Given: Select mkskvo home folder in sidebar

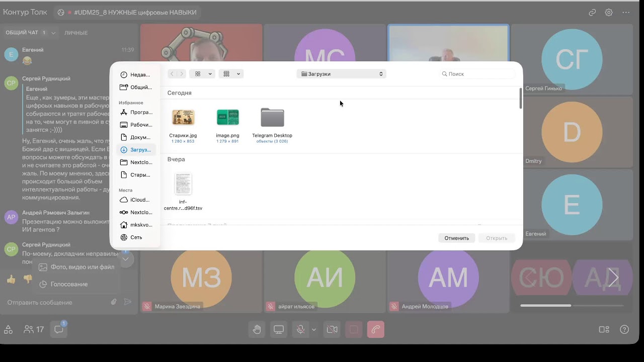Looking at the screenshot, I should point(136,225).
